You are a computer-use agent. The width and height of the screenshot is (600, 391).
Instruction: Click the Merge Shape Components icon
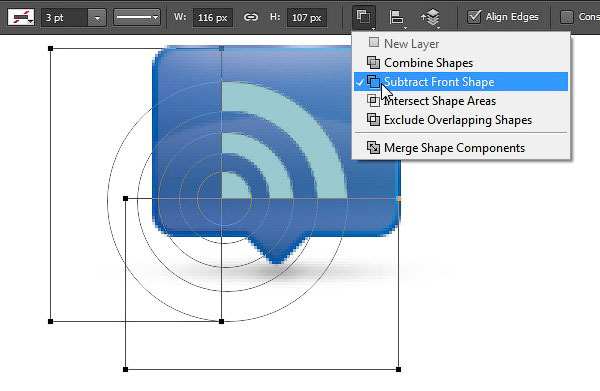coord(373,147)
